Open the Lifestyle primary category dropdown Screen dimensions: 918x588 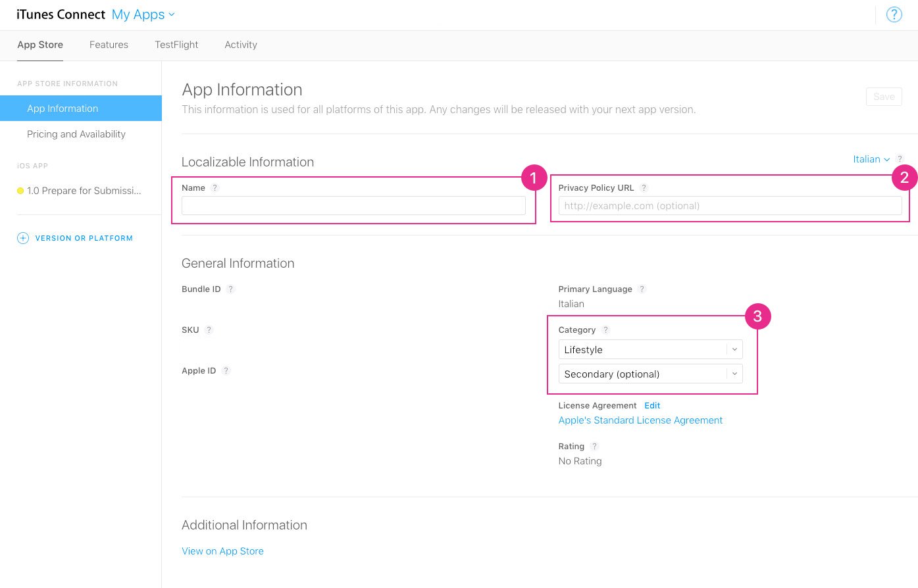pyautogui.click(x=650, y=350)
